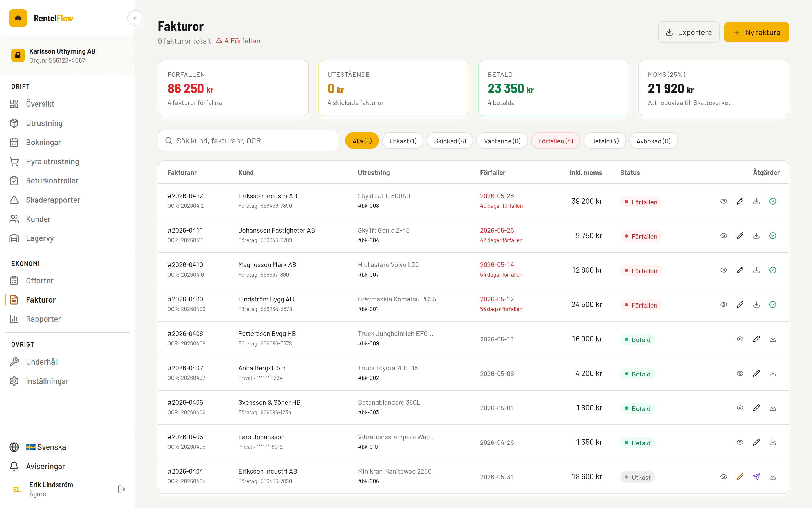Click the Förfaller column header

coord(493,173)
